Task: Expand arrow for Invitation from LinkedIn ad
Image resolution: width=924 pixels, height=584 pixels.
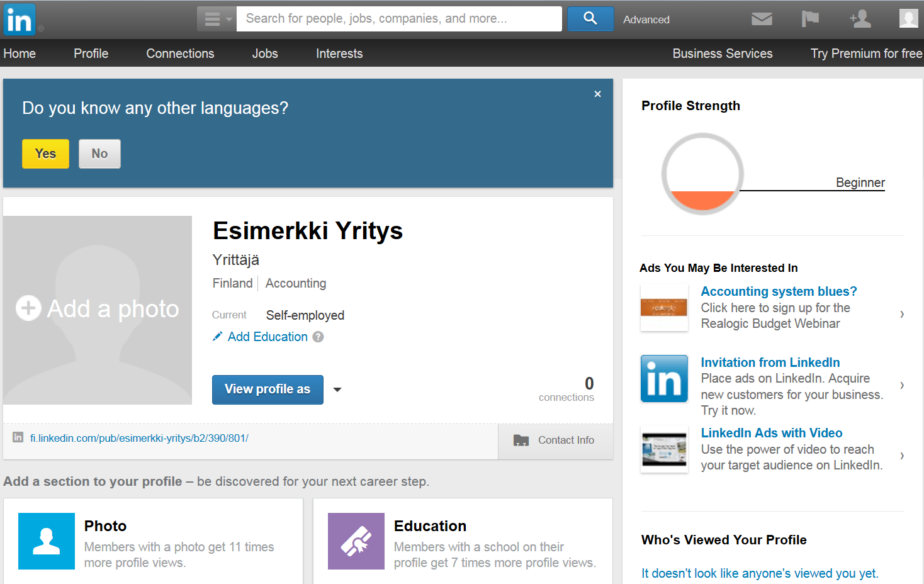Action: (x=902, y=385)
